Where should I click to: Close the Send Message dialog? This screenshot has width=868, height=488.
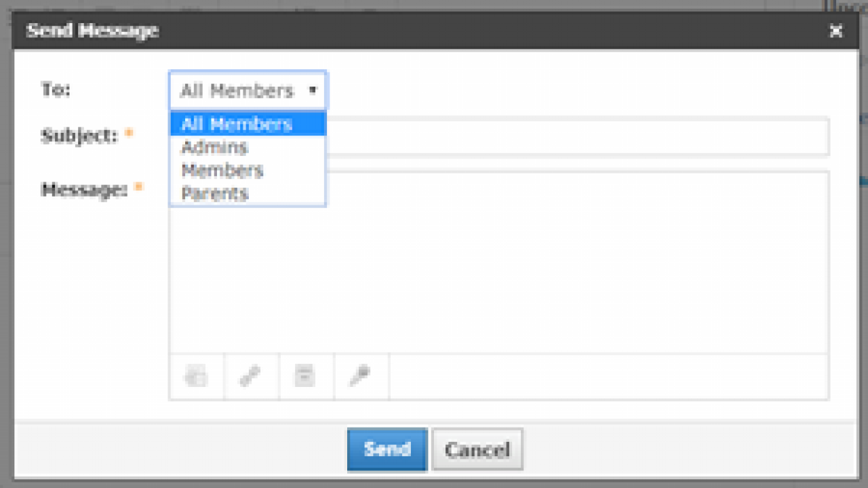coord(836,31)
